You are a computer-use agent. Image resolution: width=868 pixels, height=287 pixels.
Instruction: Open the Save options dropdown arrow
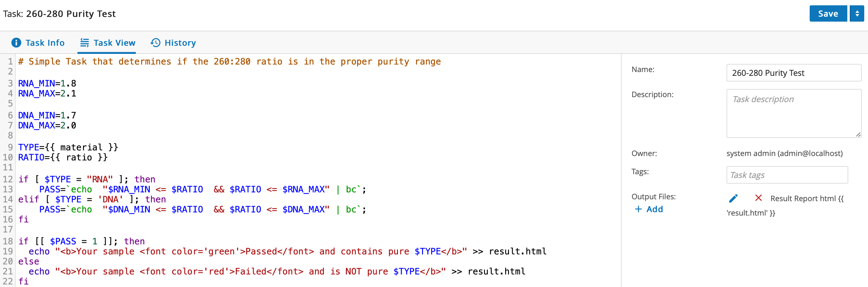click(x=857, y=13)
